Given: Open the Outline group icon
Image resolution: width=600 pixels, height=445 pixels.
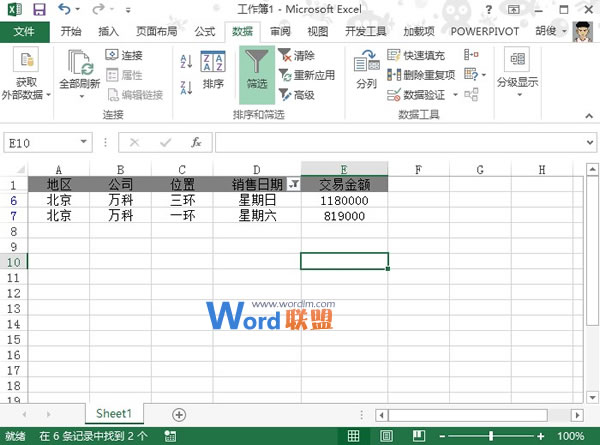Looking at the screenshot, I should [517, 59].
